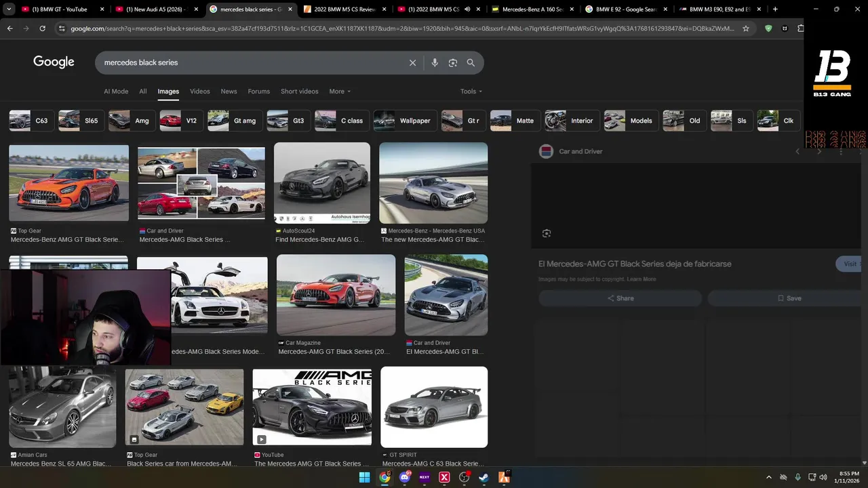Filter by Interior chip
The image size is (868, 488).
point(572,121)
